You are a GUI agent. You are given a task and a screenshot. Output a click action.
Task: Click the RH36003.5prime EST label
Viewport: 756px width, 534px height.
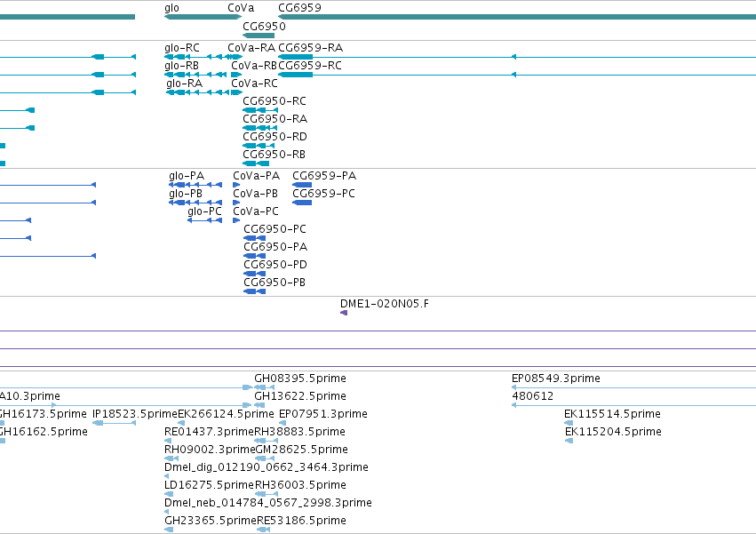(300, 486)
